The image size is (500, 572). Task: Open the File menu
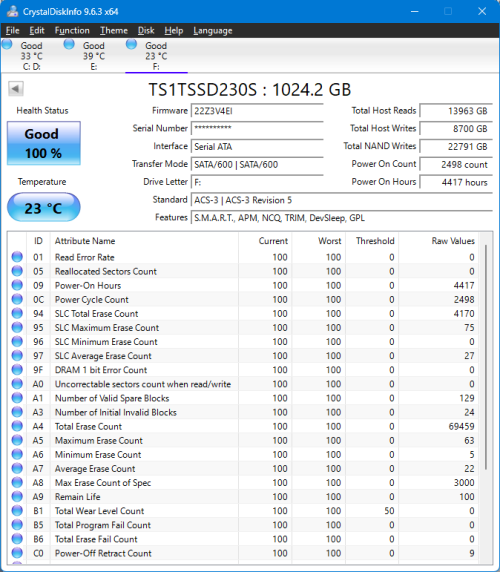click(x=13, y=31)
